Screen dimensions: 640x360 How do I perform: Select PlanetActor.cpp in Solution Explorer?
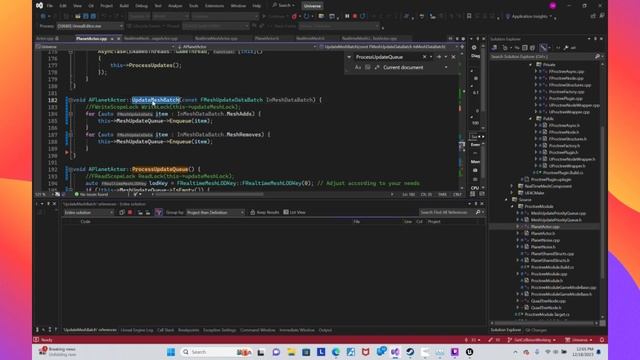point(545,227)
